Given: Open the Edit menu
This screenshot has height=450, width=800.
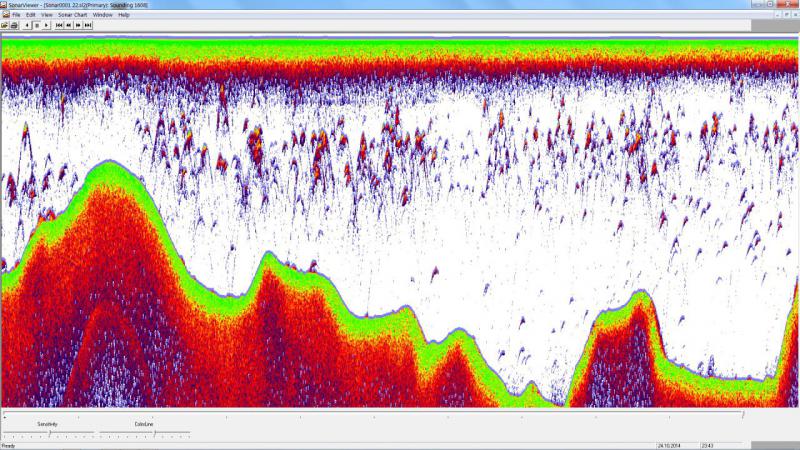Looking at the screenshot, I should (31, 15).
